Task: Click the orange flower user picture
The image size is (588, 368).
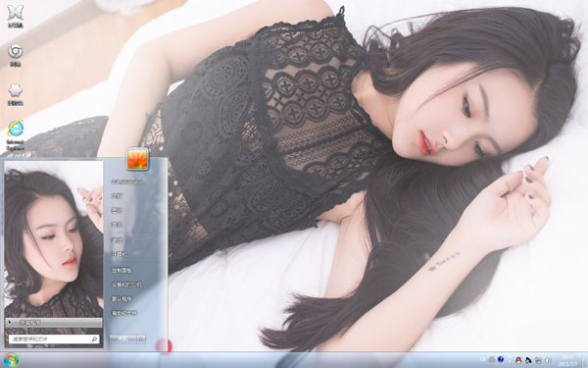Action: coord(137,159)
